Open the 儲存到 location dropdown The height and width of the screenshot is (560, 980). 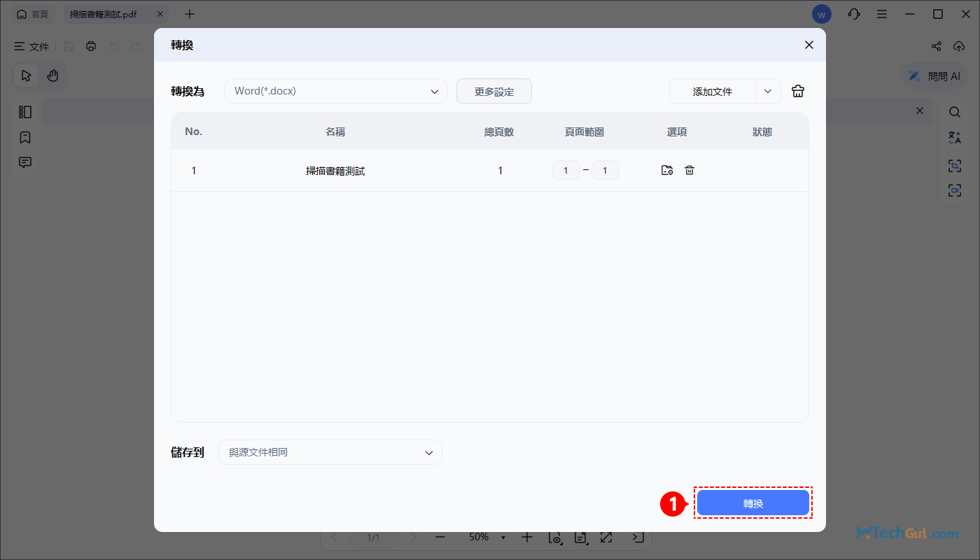click(330, 452)
